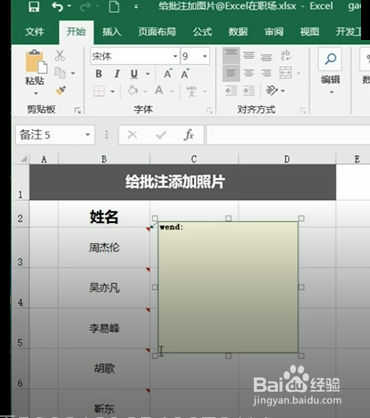Toggle center text alignment

(x=249, y=73)
